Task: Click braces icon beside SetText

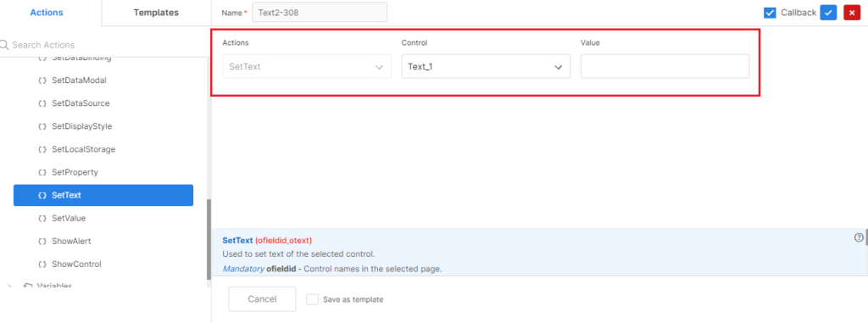Action: pyautogui.click(x=42, y=196)
